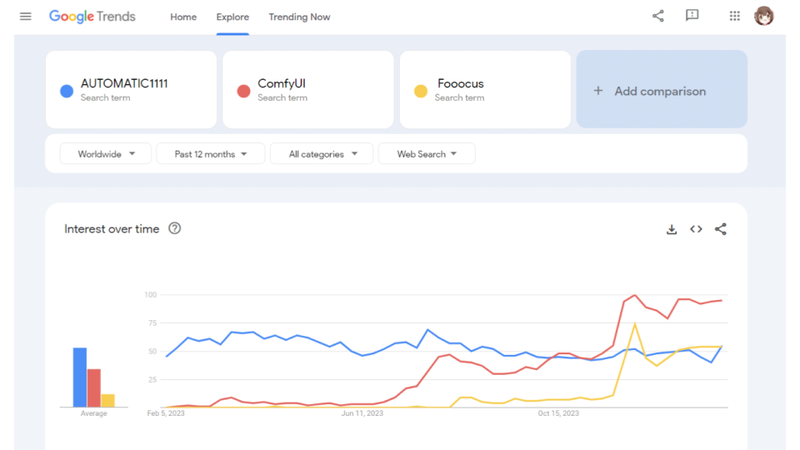
Task: Click the 100 y-axis value
Action: pos(151,294)
